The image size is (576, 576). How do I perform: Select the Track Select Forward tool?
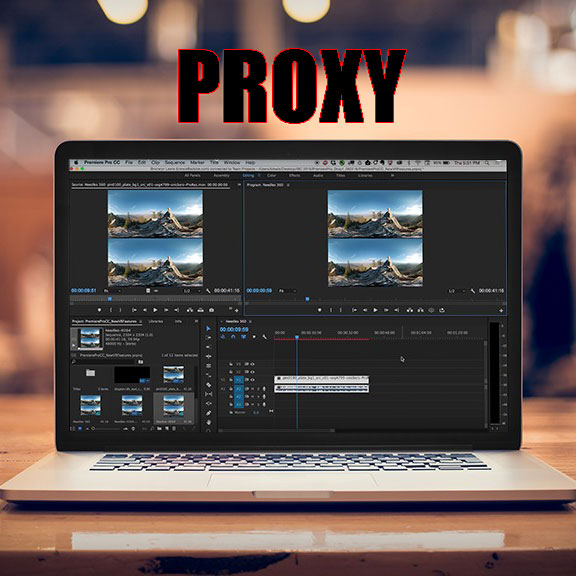pyautogui.click(x=208, y=338)
